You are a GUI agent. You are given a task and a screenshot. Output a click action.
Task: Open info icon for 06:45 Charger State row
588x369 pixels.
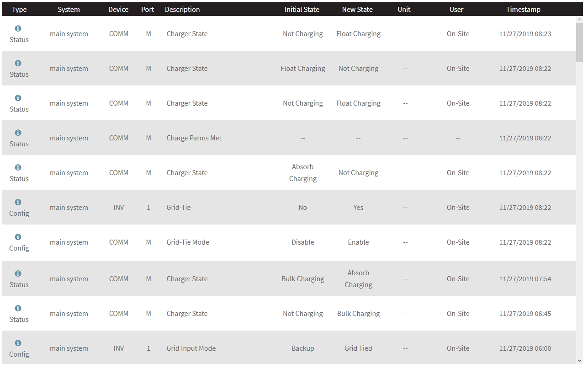pos(18,308)
